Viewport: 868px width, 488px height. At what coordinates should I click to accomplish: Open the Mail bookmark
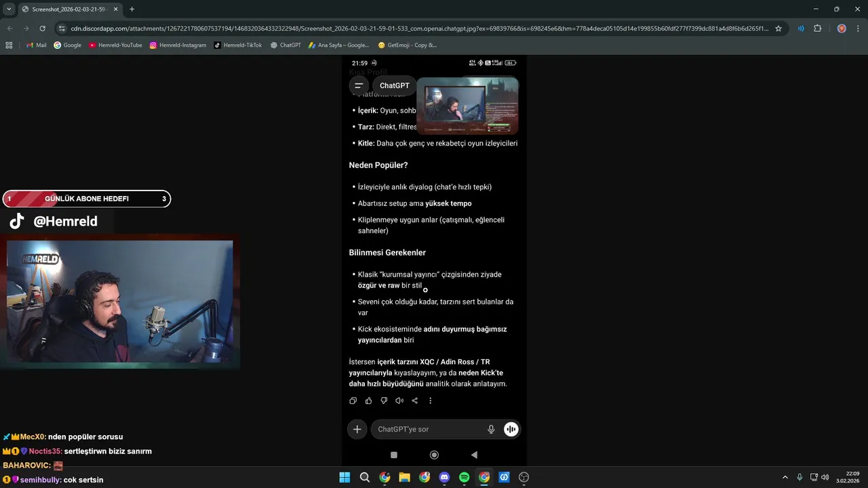coord(36,45)
